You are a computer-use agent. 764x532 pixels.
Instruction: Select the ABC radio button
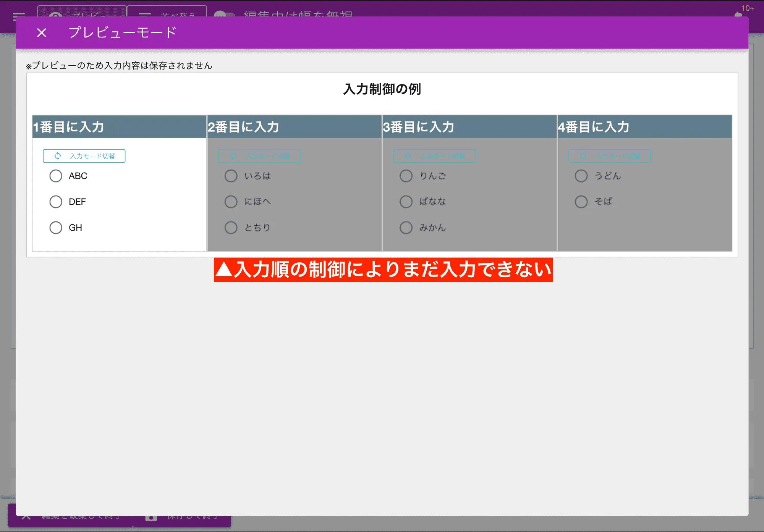coord(56,176)
